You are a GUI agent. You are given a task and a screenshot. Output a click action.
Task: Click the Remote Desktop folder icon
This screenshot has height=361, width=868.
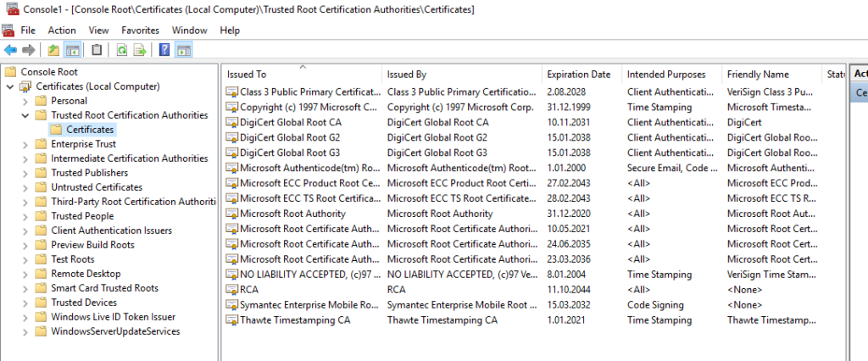coord(41,274)
